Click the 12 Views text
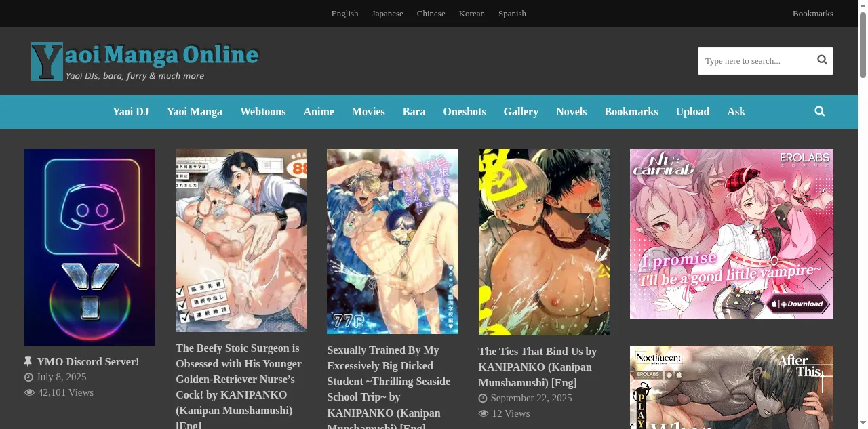This screenshot has height=429, width=868. point(511,414)
